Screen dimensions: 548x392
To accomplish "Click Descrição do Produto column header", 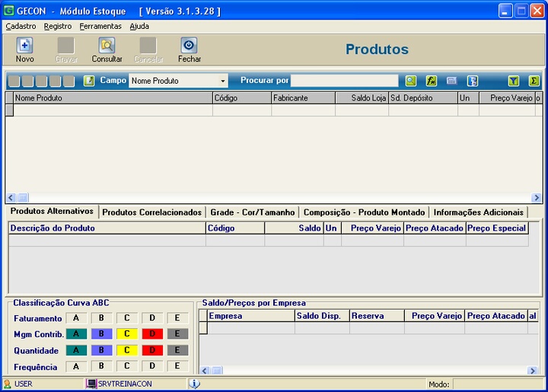I will pos(107,228).
